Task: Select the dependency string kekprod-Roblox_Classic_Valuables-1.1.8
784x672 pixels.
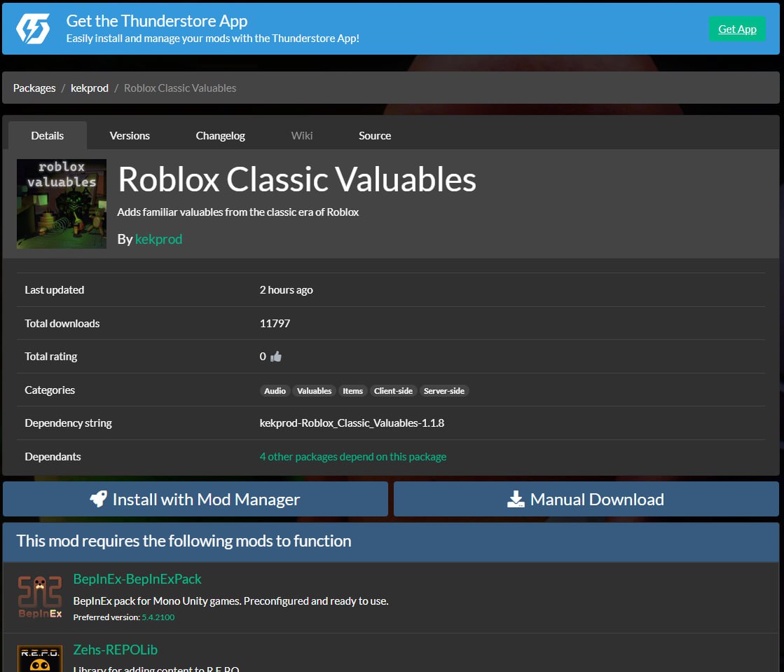Action: (352, 423)
